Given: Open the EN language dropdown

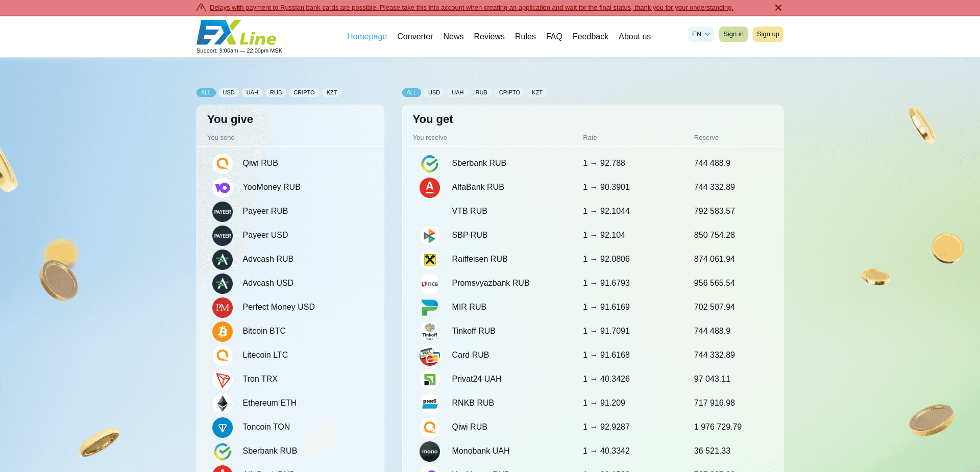Looking at the screenshot, I should pos(700,34).
